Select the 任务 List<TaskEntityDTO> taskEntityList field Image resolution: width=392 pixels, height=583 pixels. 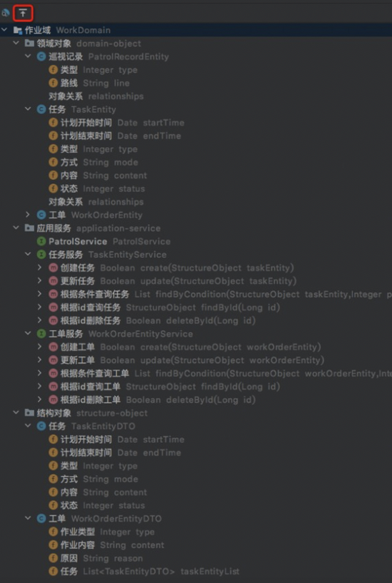point(150,572)
